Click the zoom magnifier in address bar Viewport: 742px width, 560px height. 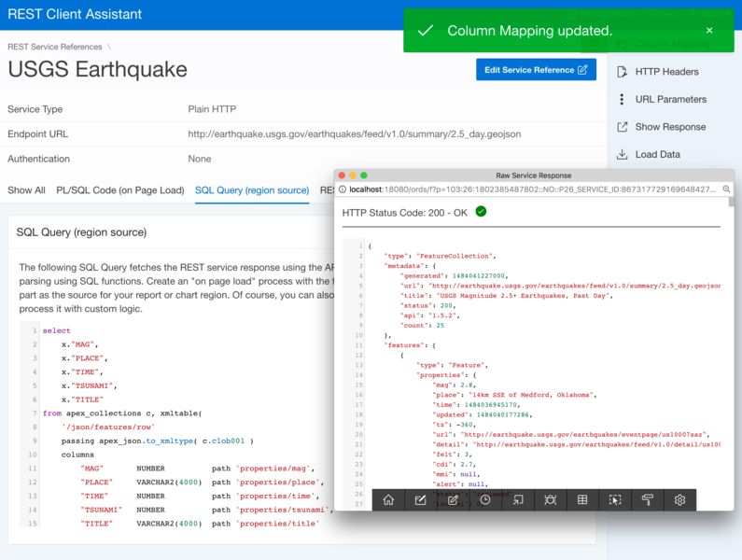tap(726, 189)
